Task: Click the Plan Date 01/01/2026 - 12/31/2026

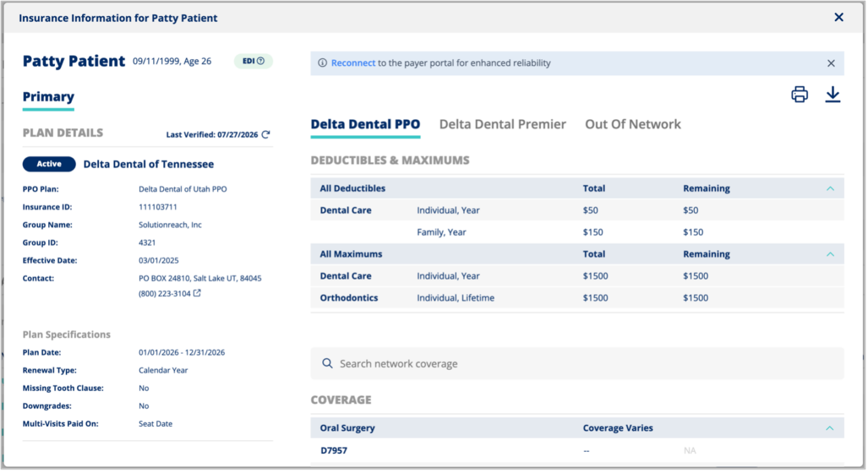Action: point(182,352)
